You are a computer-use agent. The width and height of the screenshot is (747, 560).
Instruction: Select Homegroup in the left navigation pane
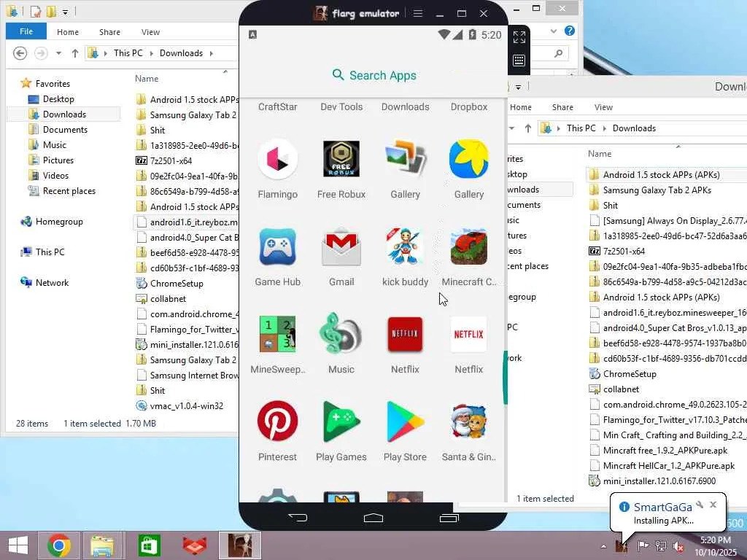(x=59, y=222)
